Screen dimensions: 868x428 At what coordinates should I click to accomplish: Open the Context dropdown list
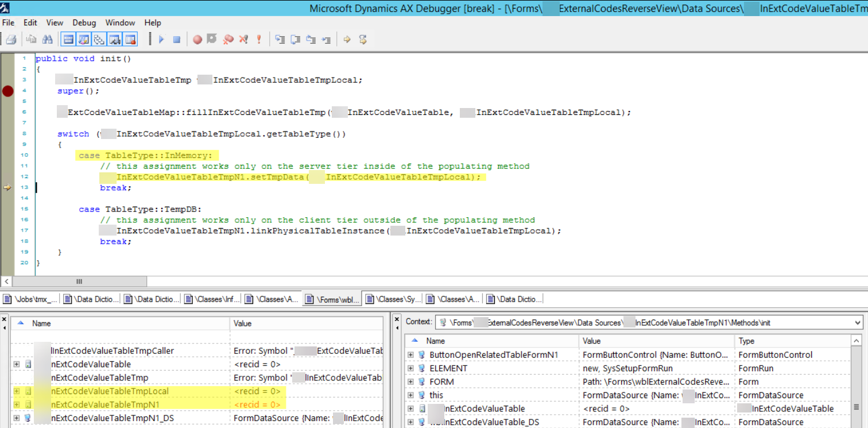[x=858, y=323]
